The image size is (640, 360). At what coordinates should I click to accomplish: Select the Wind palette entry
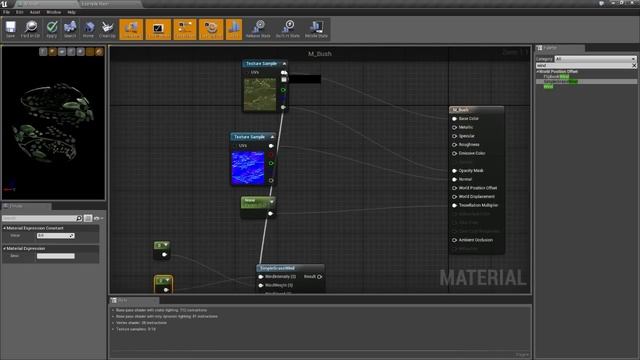tap(548, 86)
